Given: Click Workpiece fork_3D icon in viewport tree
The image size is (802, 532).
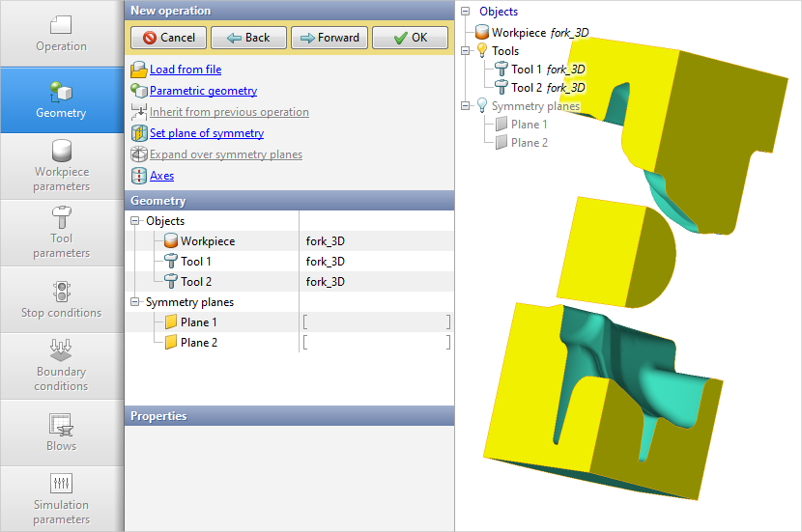Looking at the screenshot, I should pos(481,33).
